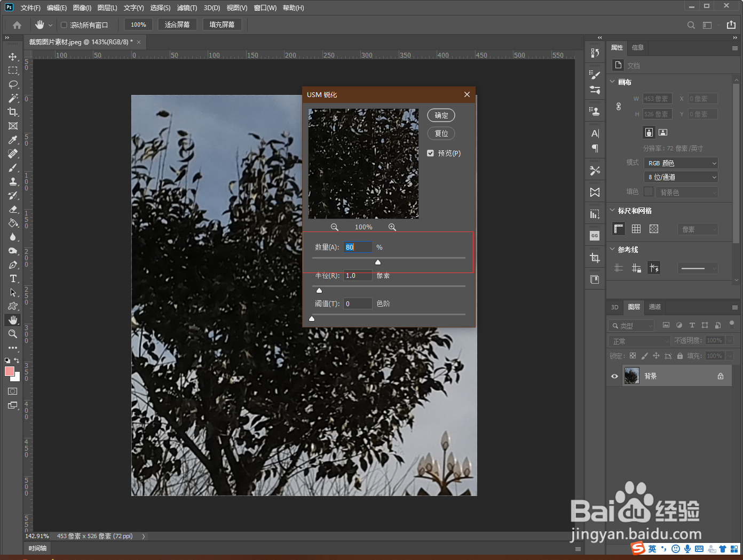Open the Hand tool preset dropdown arrow
The height and width of the screenshot is (560, 743).
tap(51, 25)
